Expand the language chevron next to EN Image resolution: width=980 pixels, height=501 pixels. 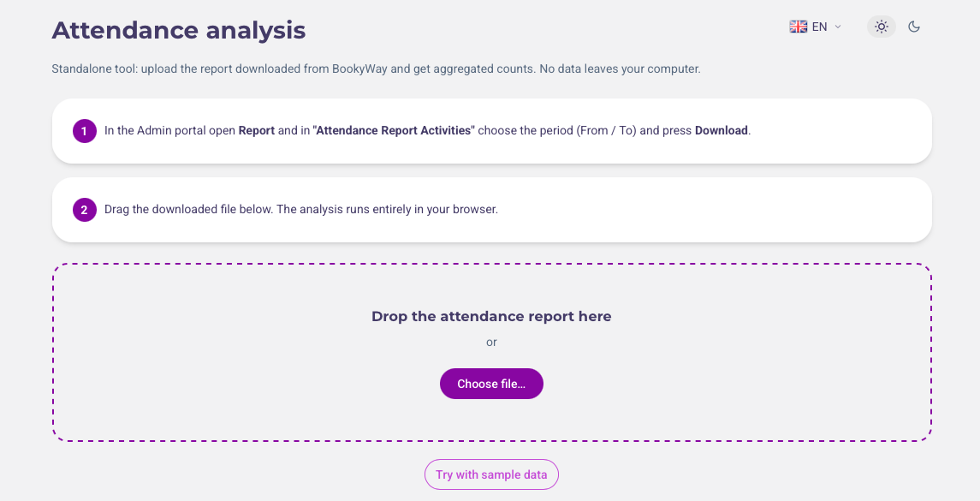tap(838, 27)
